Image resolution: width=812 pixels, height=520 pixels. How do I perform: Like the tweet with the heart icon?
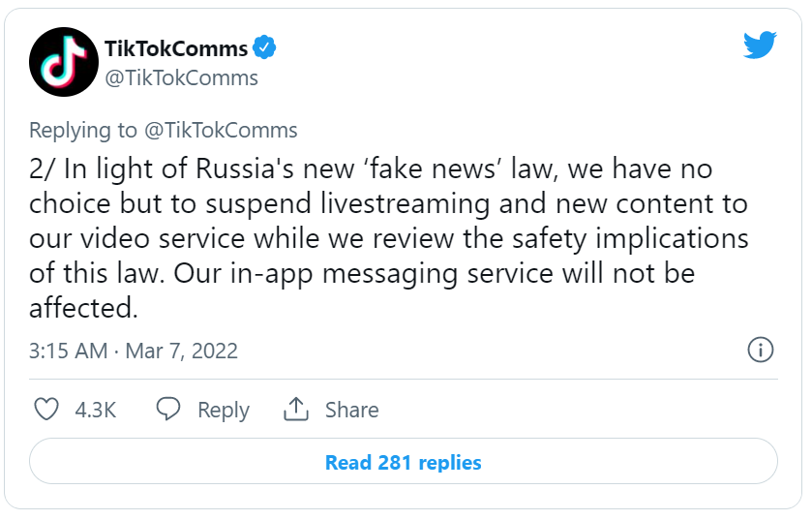click(x=46, y=410)
